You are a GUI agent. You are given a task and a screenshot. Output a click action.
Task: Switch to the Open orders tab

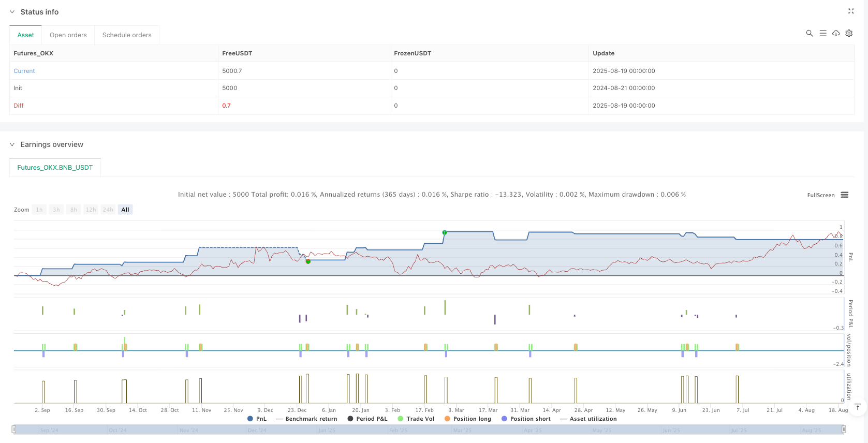[x=68, y=35]
